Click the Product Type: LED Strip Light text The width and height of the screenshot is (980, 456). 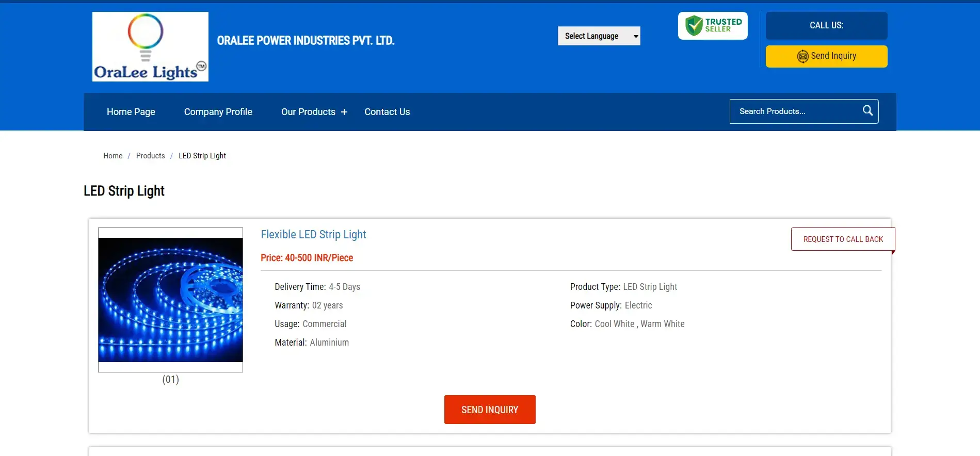(x=623, y=287)
